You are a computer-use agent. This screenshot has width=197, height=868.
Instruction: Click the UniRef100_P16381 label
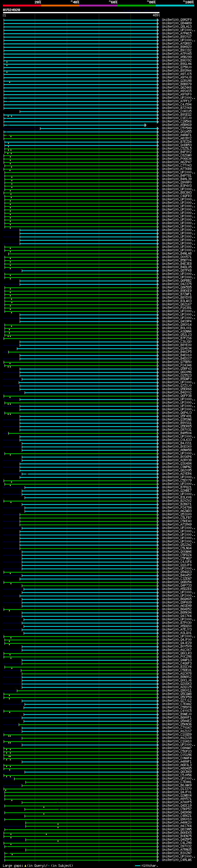177,308
